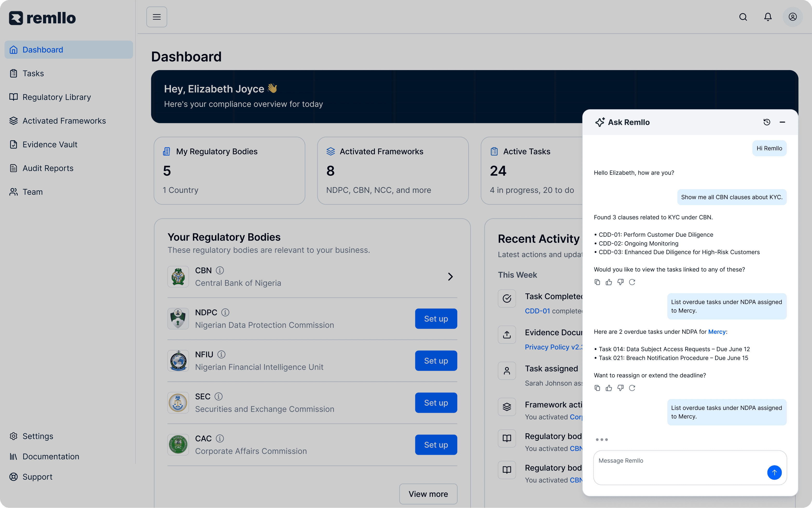Click info icon next to NDPC
Viewport: 812px width, 508px height.
(225, 312)
